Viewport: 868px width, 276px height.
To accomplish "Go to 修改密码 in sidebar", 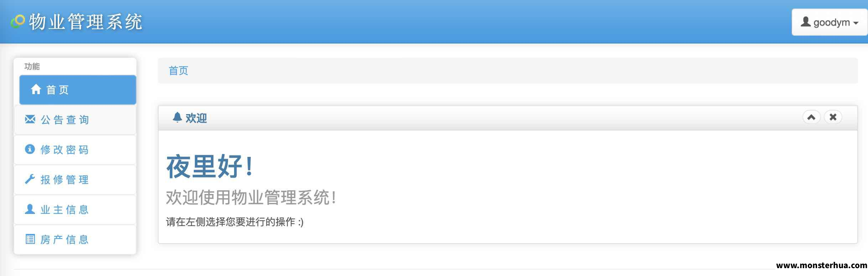I will tap(75, 149).
